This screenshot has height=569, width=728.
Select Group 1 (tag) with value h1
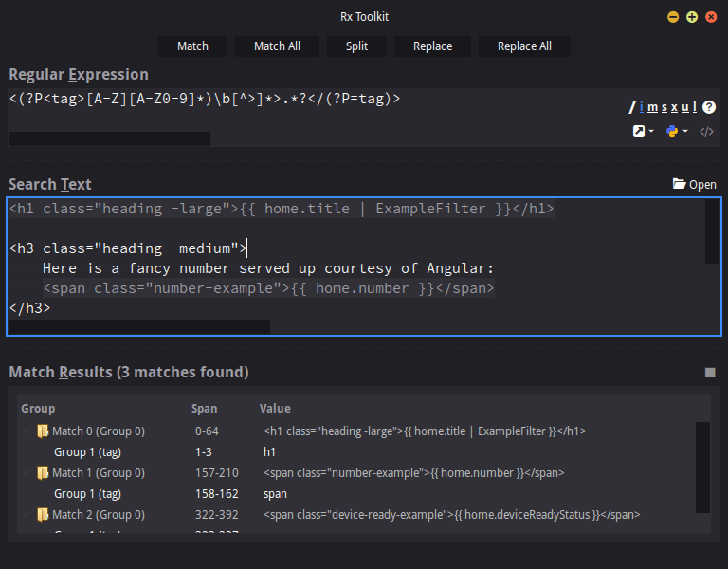(87, 452)
